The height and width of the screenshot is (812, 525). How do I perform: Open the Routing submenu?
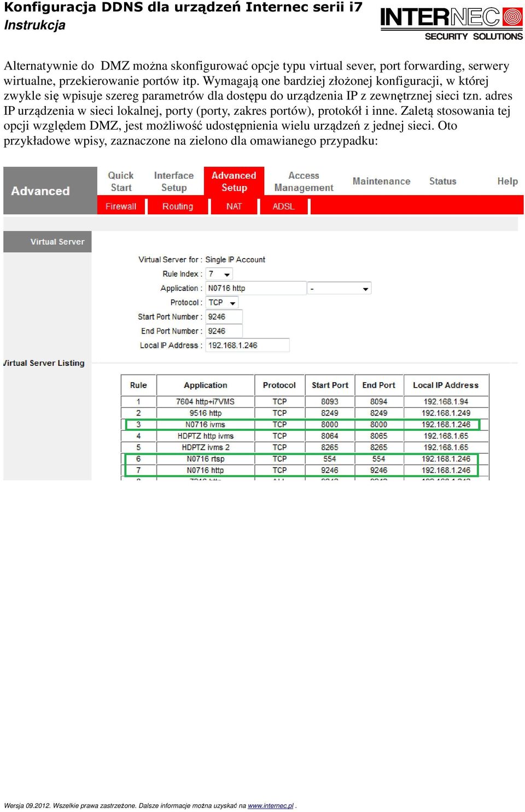[178, 206]
